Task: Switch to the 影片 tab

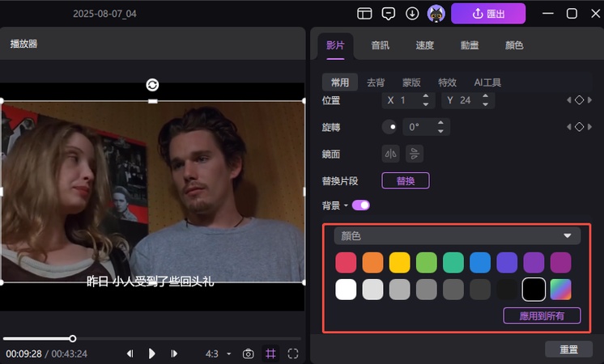Action: (x=335, y=45)
